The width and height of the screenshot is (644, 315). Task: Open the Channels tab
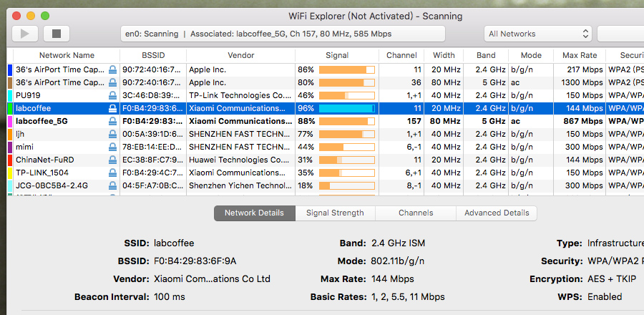coord(416,213)
